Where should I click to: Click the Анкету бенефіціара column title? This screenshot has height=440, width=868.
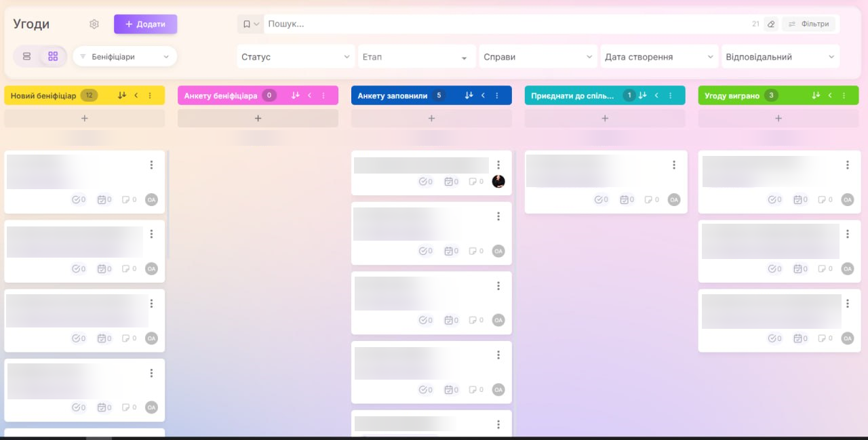pyautogui.click(x=220, y=96)
